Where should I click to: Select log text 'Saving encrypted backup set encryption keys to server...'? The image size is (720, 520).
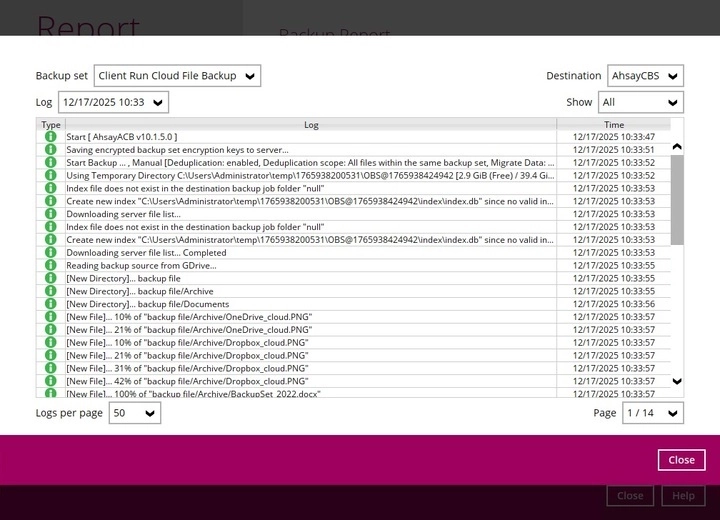177,150
